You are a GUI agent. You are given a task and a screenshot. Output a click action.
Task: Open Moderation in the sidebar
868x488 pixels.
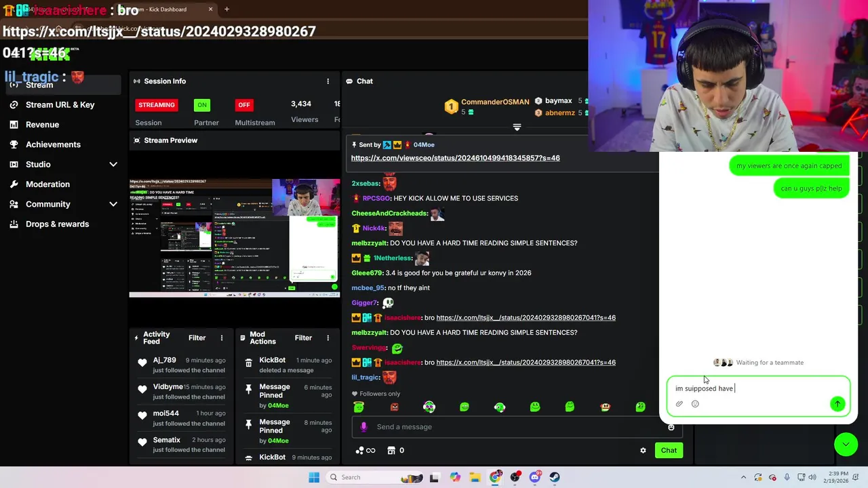click(x=47, y=184)
